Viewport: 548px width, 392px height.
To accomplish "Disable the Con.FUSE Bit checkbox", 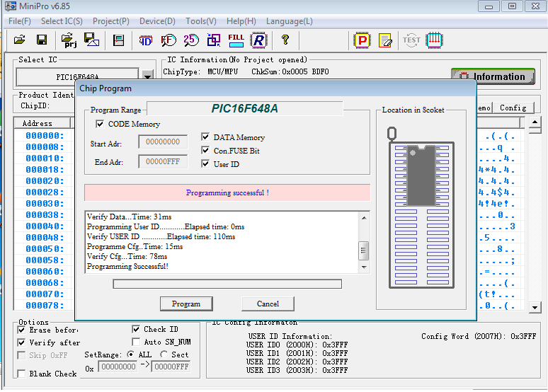I will pos(206,151).
